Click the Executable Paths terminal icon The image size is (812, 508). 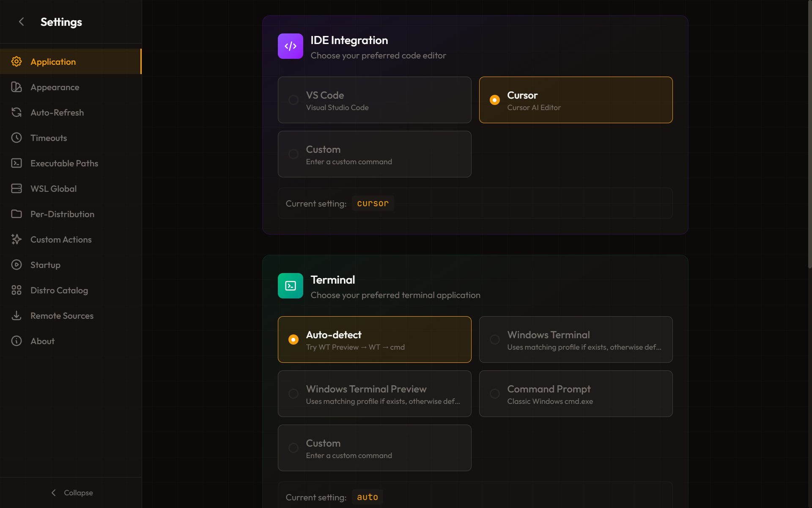[x=16, y=163]
